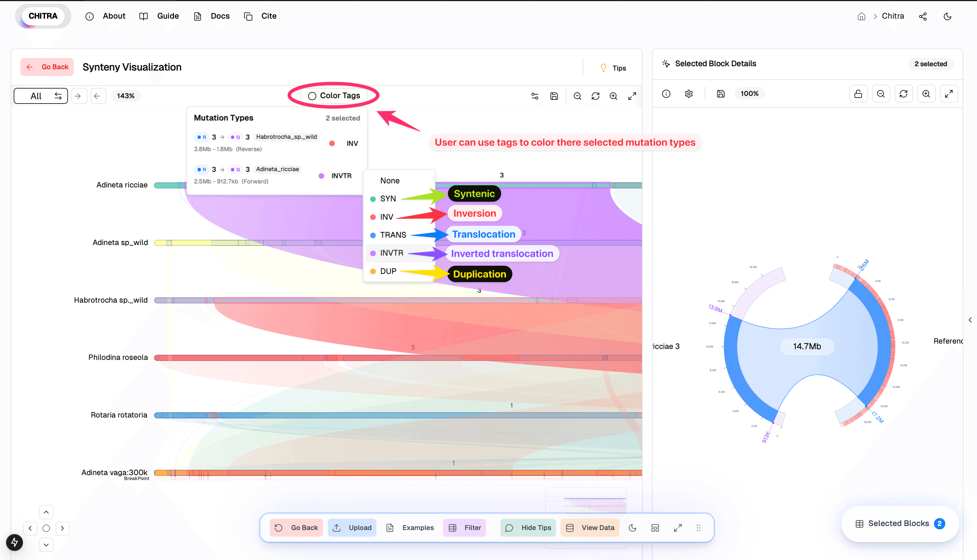977x560 pixels.
Task: Select TRANS from the color tag menu
Action: click(393, 235)
